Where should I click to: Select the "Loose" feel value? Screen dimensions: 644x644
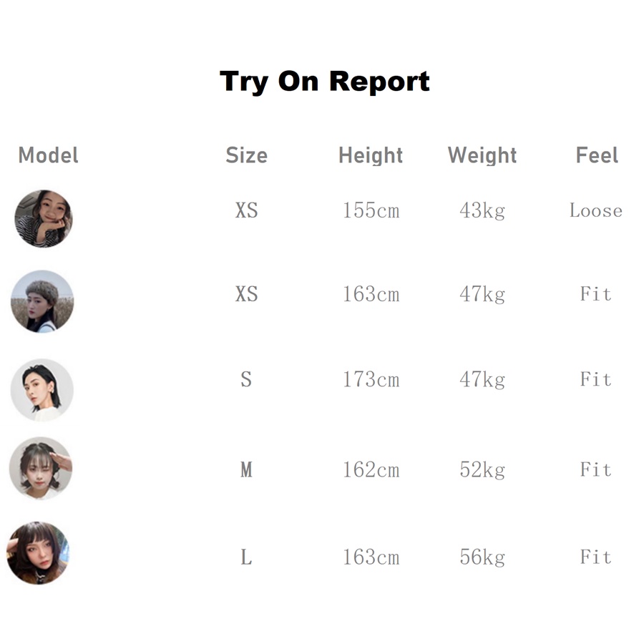click(x=596, y=210)
